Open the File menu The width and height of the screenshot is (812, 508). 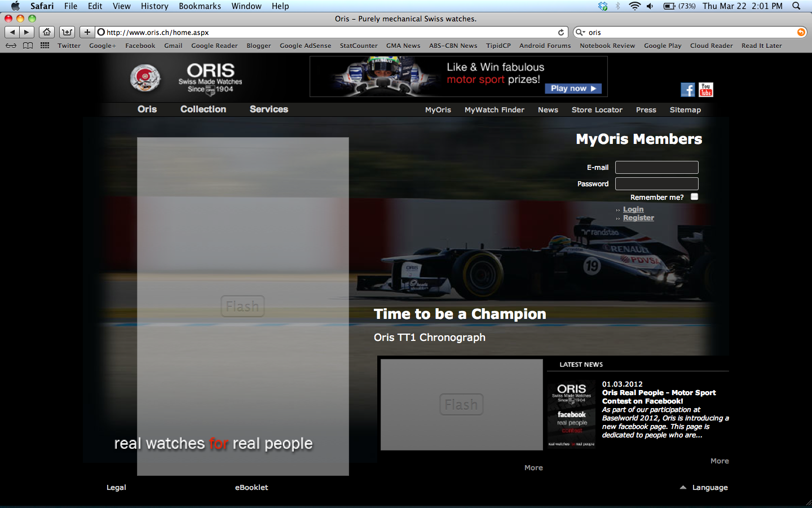pyautogui.click(x=70, y=6)
